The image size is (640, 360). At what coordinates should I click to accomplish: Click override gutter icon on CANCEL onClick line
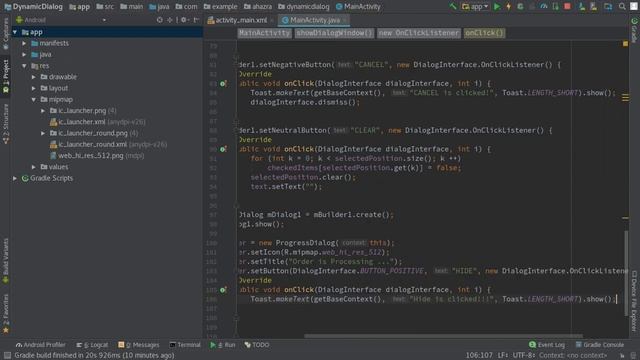(223, 84)
